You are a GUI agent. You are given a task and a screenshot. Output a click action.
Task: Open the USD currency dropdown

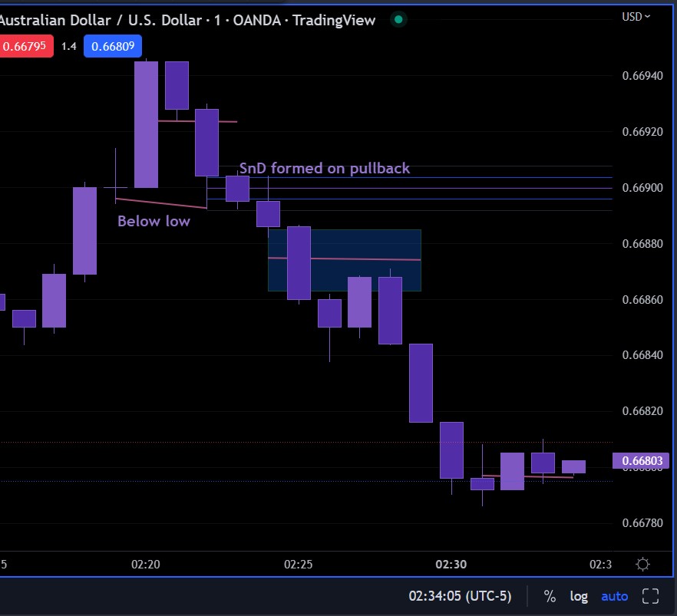pyautogui.click(x=636, y=17)
